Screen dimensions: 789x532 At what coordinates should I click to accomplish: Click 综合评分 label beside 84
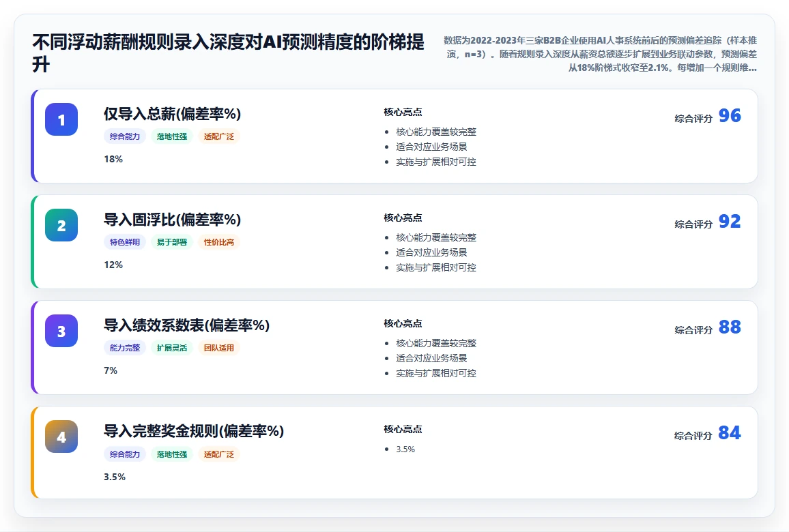(693, 435)
